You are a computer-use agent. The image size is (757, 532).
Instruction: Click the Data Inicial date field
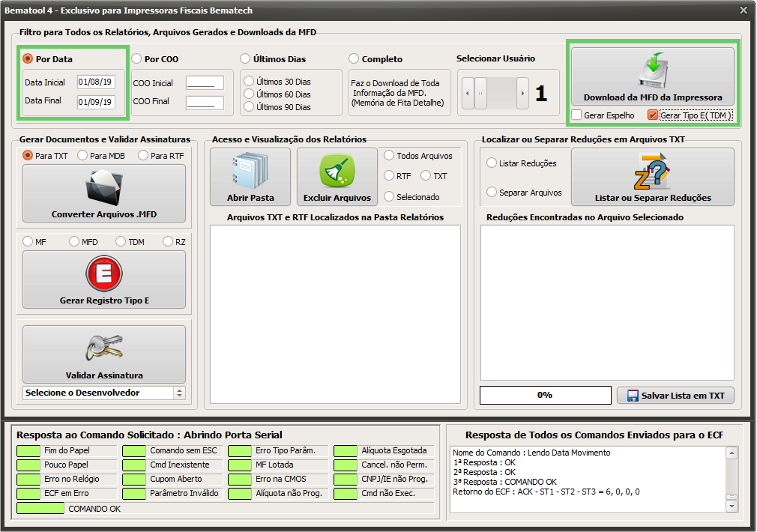click(96, 82)
